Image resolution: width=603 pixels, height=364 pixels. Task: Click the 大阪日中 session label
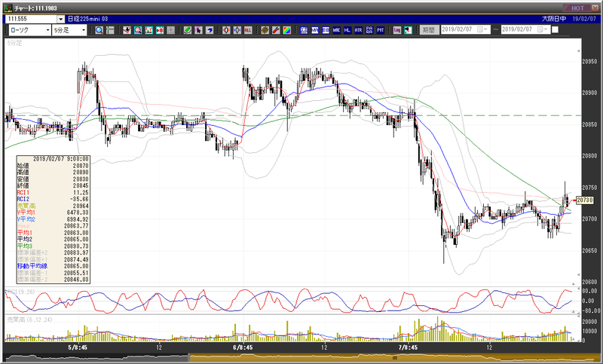pos(554,19)
